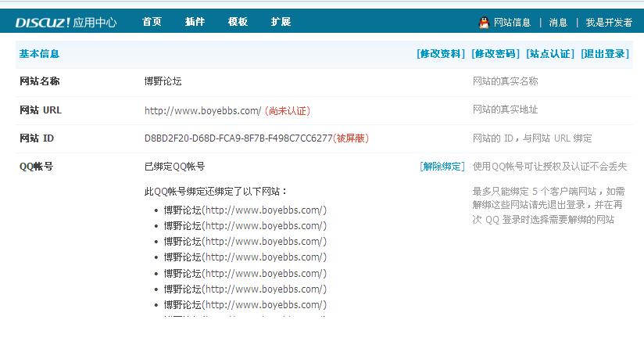Open the 模板 section

coord(238,22)
